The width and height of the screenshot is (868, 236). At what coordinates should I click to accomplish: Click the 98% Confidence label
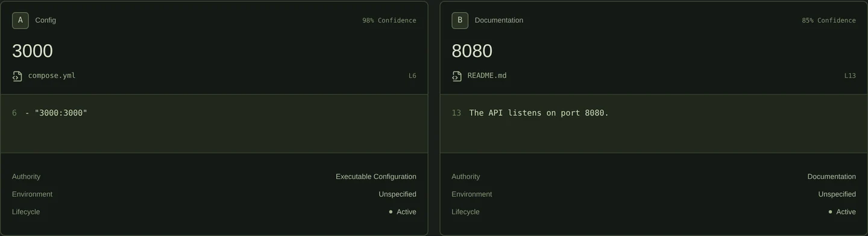pos(389,21)
